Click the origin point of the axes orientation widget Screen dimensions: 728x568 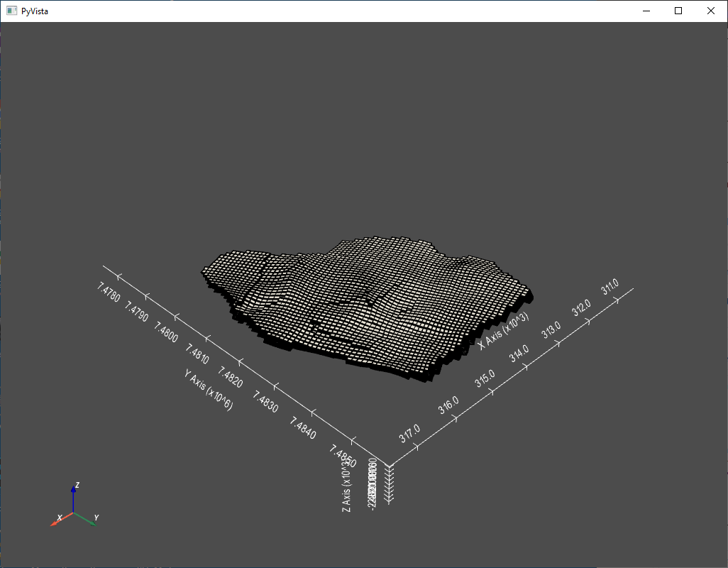coord(74,513)
